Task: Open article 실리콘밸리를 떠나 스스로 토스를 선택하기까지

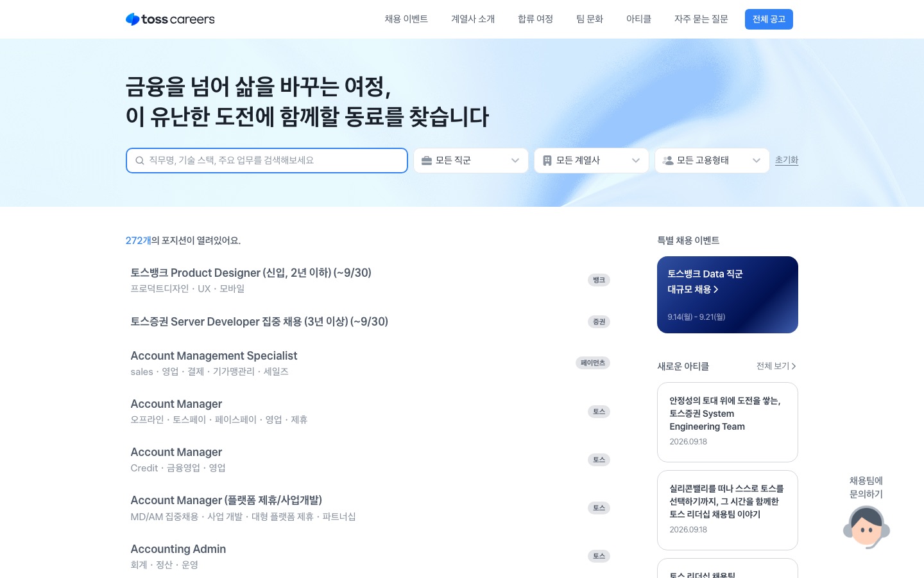Action: click(x=728, y=510)
